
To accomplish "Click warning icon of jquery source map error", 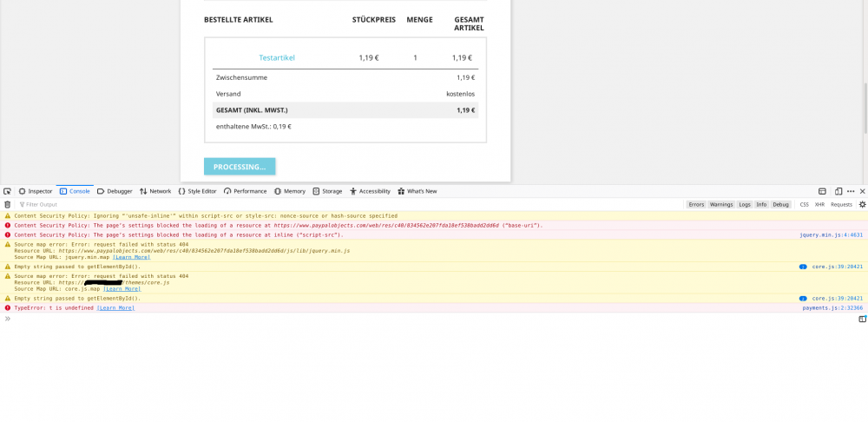I will (x=7, y=244).
